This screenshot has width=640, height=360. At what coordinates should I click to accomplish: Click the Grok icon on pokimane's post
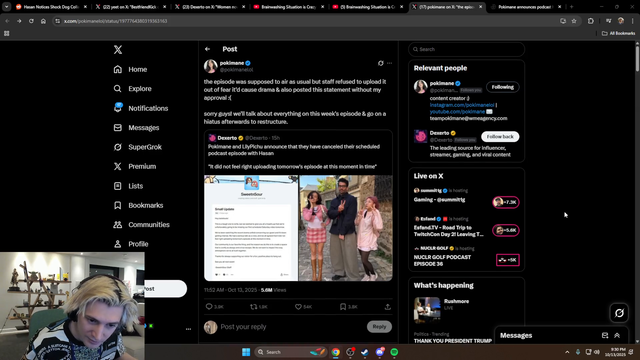(380, 63)
